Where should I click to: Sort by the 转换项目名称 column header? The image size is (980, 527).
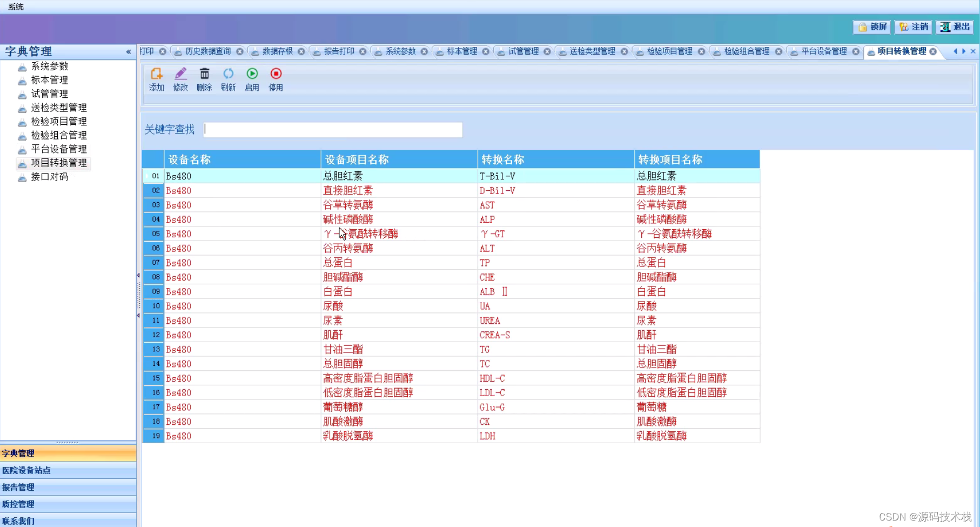click(x=697, y=159)
